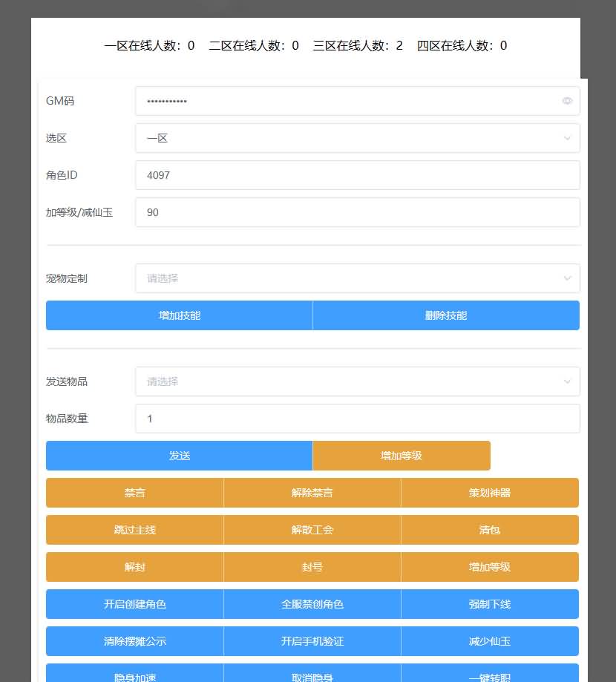Click the 跳过主线 button
This screenshot has height=682, width=616.
[134, 530]
